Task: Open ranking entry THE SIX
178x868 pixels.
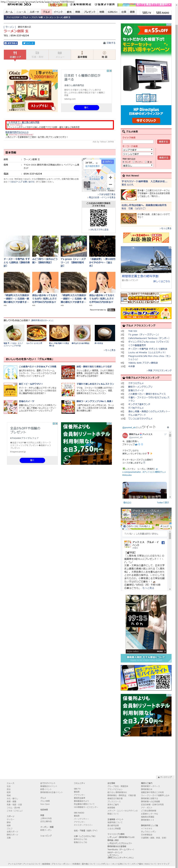Action: tap(133, 331)
